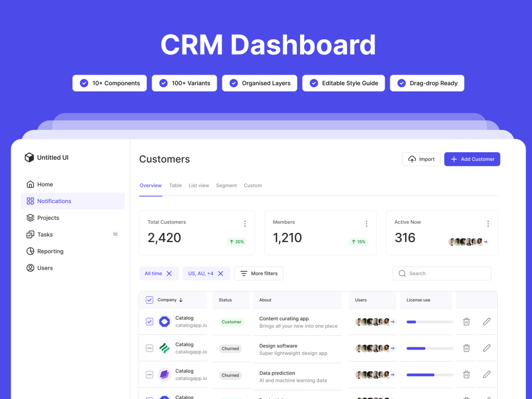Click Churned badge in Data prediction row

point(230,375)
